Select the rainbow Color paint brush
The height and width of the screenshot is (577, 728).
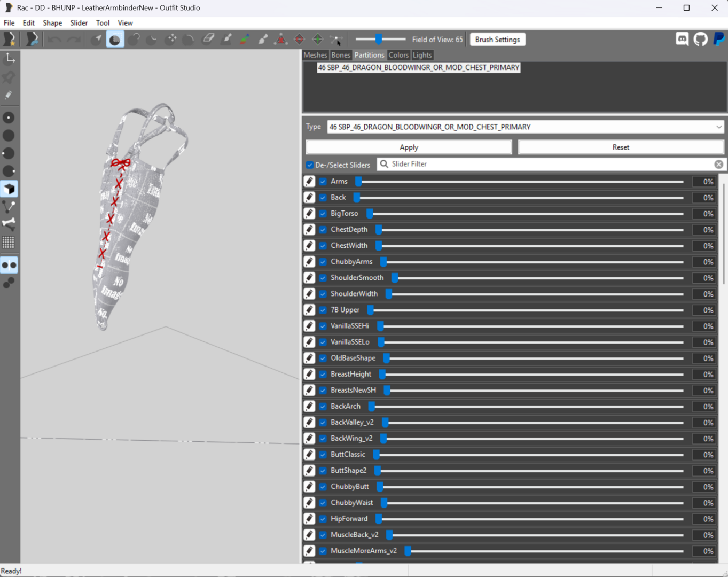[x=245, y=40]
